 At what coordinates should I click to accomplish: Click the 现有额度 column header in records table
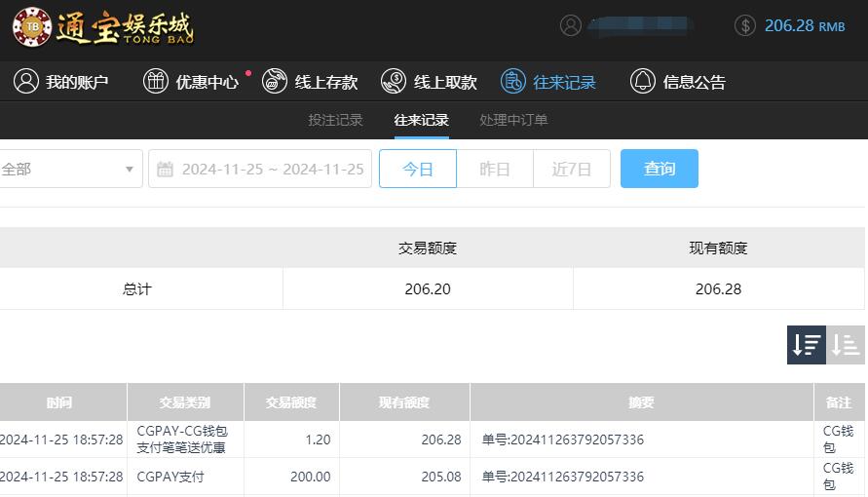click(x=404, y=402)
